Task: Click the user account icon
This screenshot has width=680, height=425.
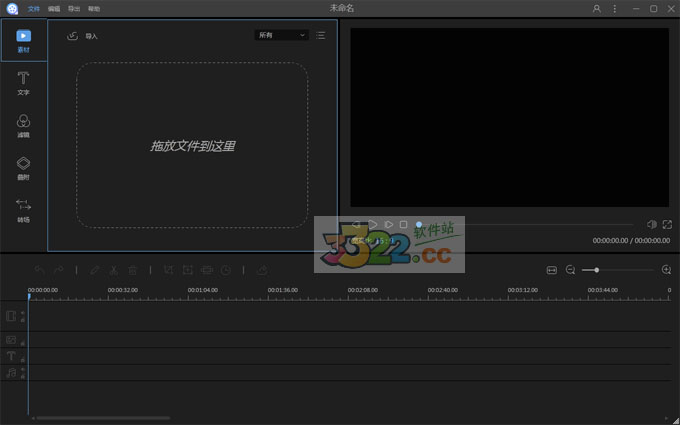Action: (597, 9)
